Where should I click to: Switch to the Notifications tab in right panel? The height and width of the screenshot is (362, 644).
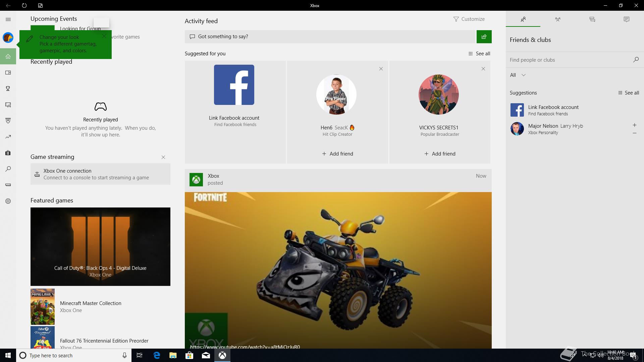pyautogui.click(x=626, y=19)
